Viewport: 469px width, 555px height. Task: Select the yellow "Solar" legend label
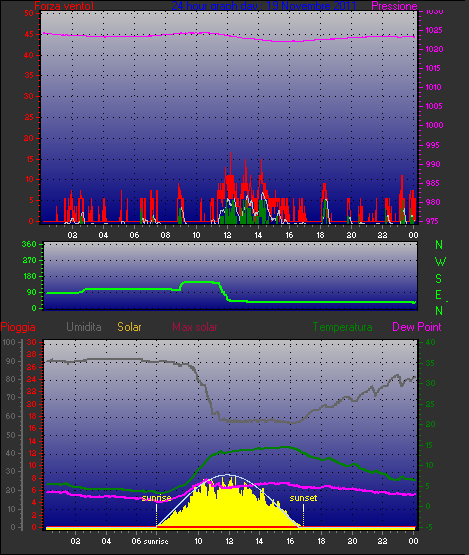point(129,327)
